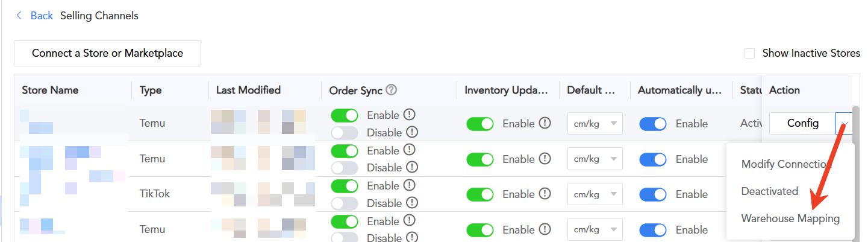This screenshot has width=868, height=242.
Task: Toggle first row Order Sync green switch
Action: [x=345, y=115]
